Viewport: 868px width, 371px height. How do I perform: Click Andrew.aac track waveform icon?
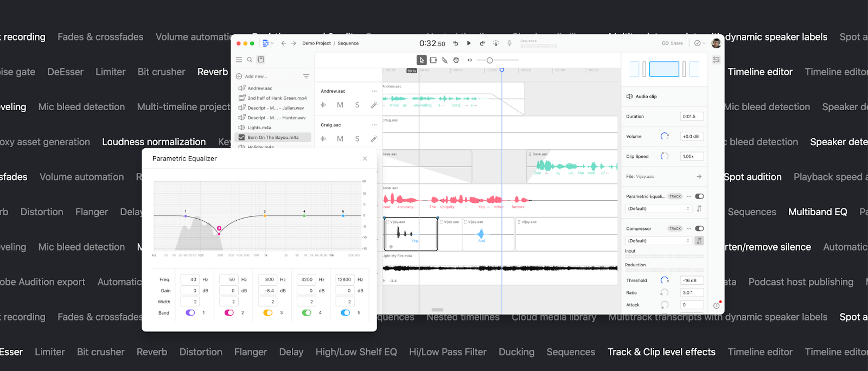(x=323, y=105)
